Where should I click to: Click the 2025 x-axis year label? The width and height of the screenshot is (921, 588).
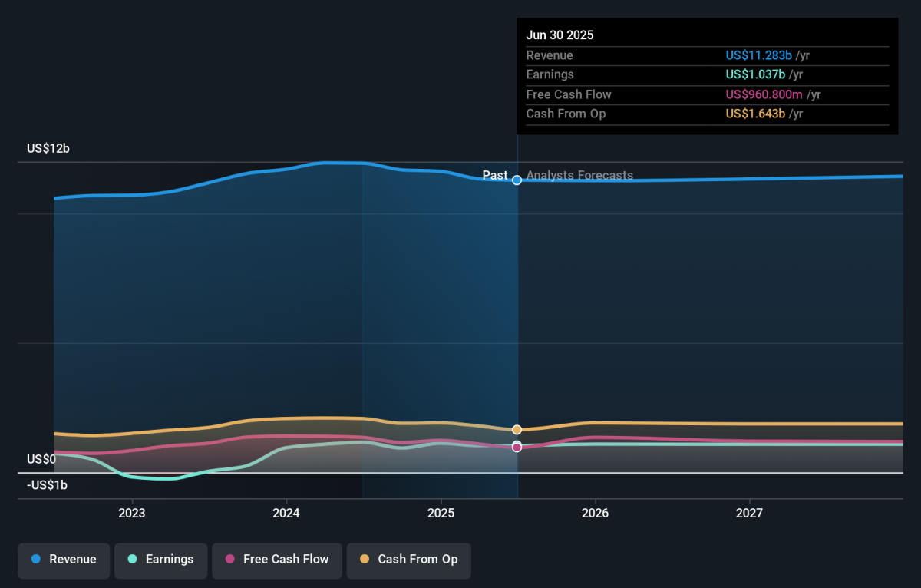[441, 512]
